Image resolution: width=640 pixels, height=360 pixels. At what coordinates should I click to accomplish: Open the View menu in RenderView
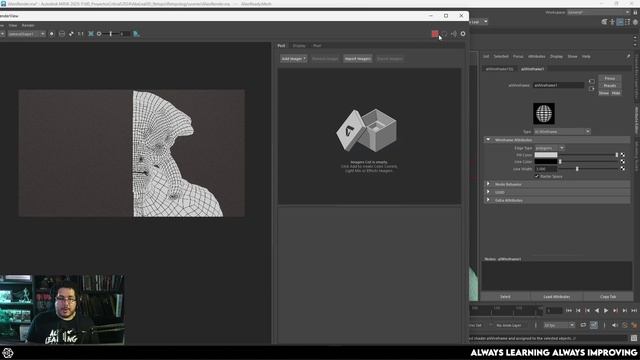click(13, 25)
